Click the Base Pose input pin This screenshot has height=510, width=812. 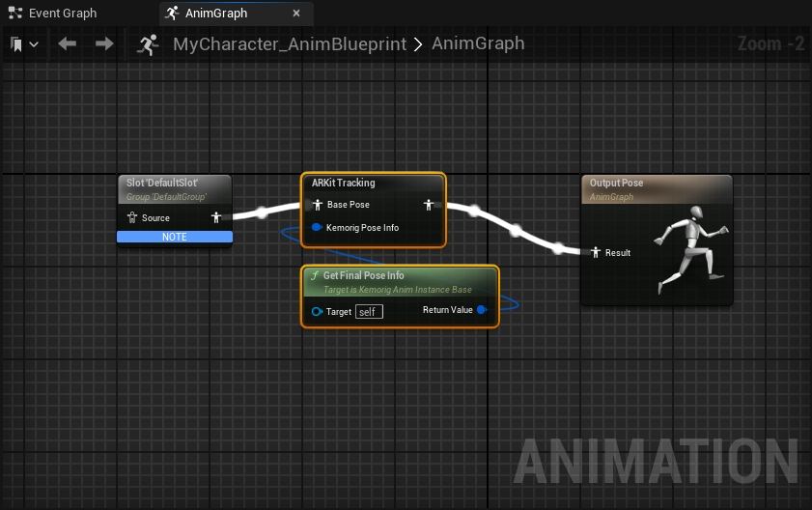317,205
